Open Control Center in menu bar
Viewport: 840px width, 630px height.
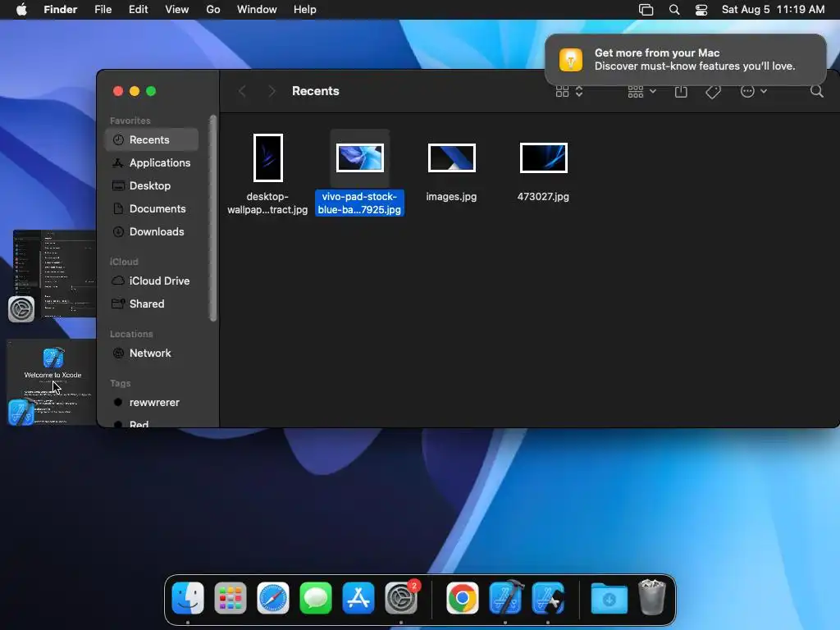701,10
